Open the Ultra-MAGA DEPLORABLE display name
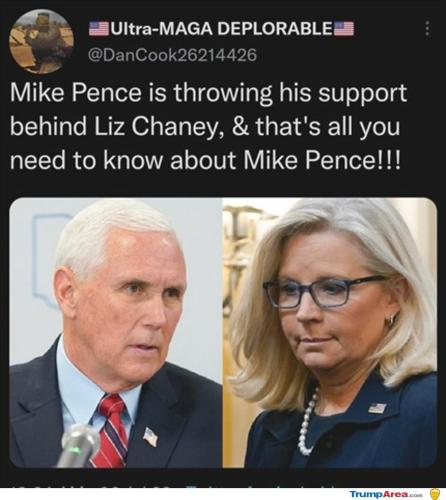This screenshot has width=446, height=500. tap(221, 29)
